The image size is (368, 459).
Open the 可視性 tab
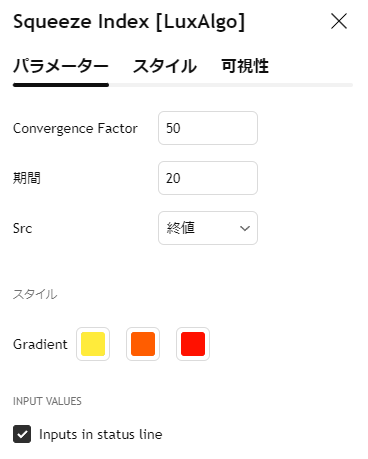245,66
